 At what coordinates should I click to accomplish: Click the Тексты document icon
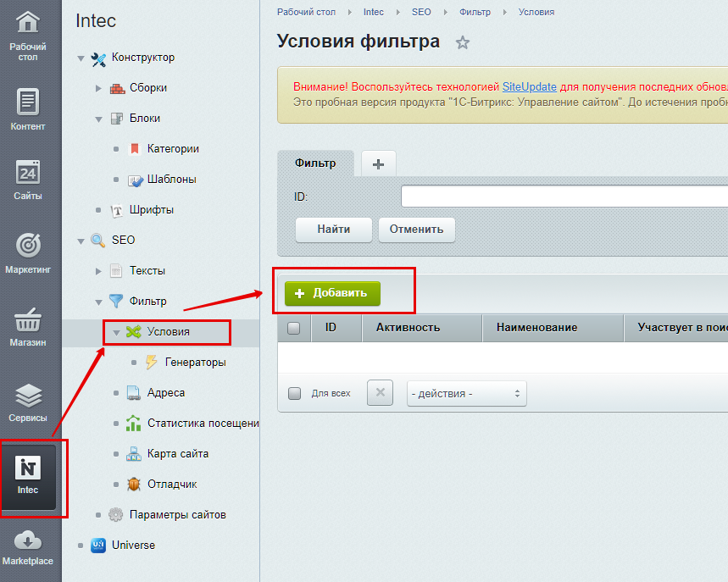tap(116, 271)
